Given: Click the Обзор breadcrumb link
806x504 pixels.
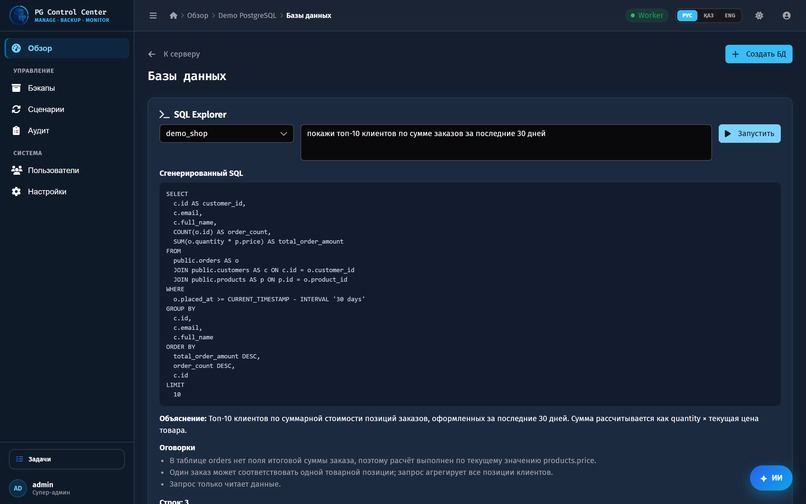Looking at the screenshot, I should click(x=197, y=15).
